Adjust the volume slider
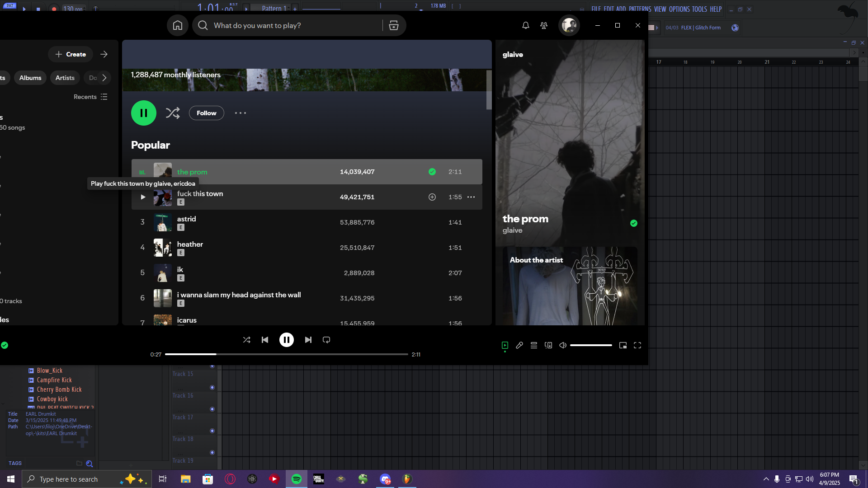The width and height of the screenshot is (868, 488). 591,345
